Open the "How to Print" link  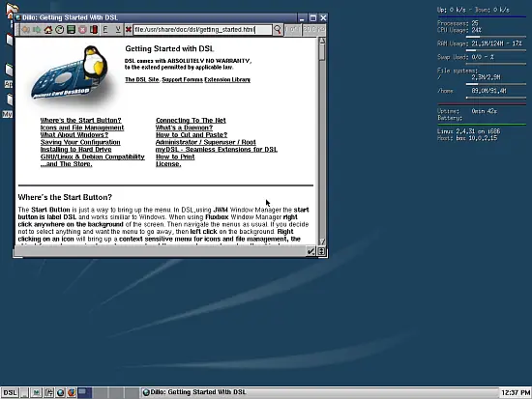pos(175,157)
